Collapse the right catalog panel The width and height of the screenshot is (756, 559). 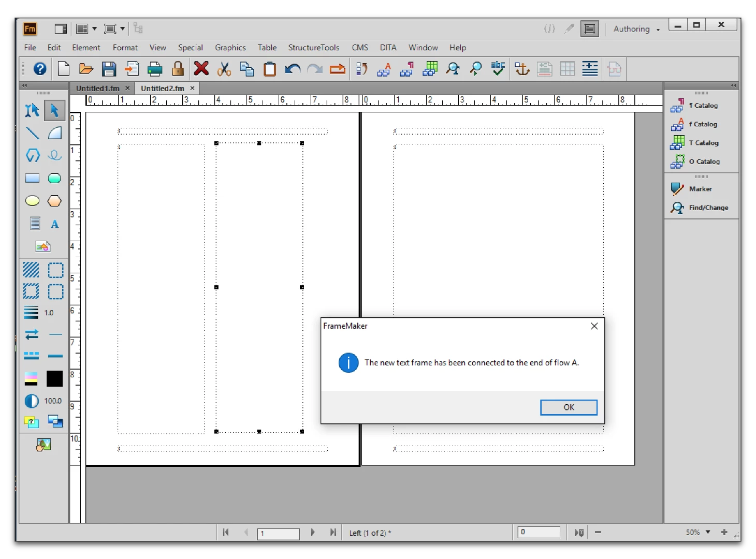(x=734, y=85)
